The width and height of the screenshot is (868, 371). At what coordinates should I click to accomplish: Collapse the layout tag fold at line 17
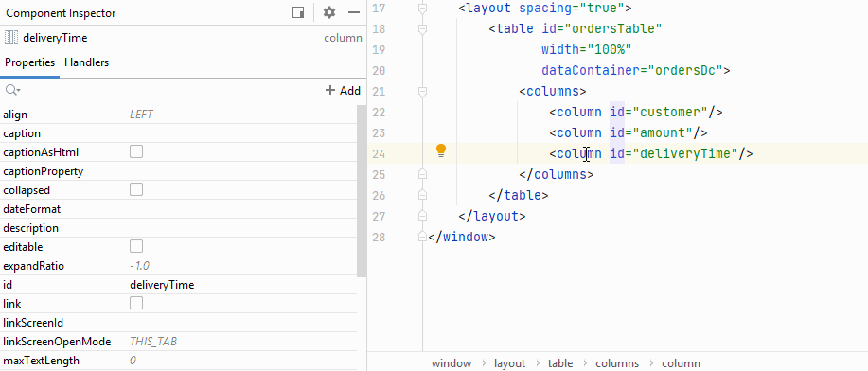(x=423, y=8)
